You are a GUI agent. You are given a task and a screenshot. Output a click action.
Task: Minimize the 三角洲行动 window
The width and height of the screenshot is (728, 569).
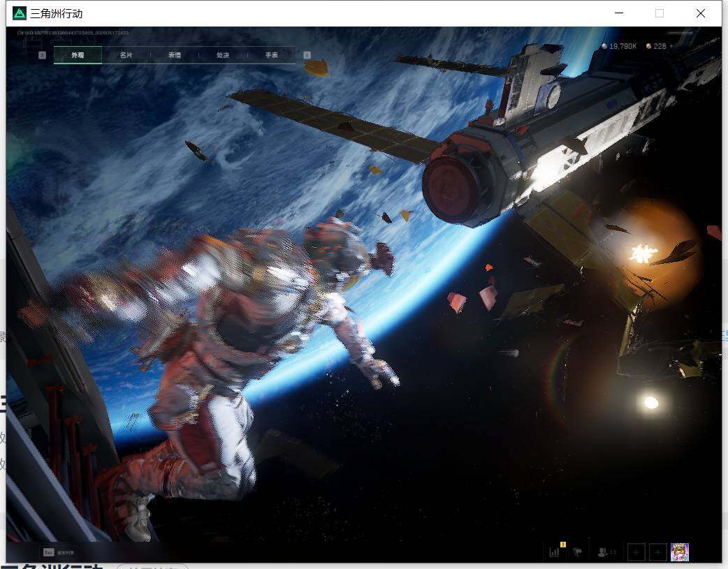click(x=619, y=13)
